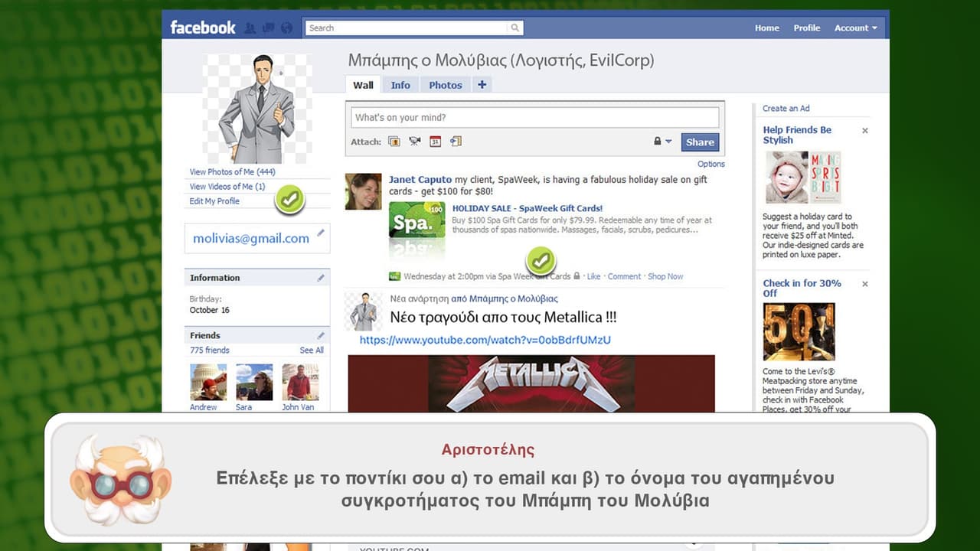
Task: Click the lock icon on Janet Caputo's post
Action: 577,276
